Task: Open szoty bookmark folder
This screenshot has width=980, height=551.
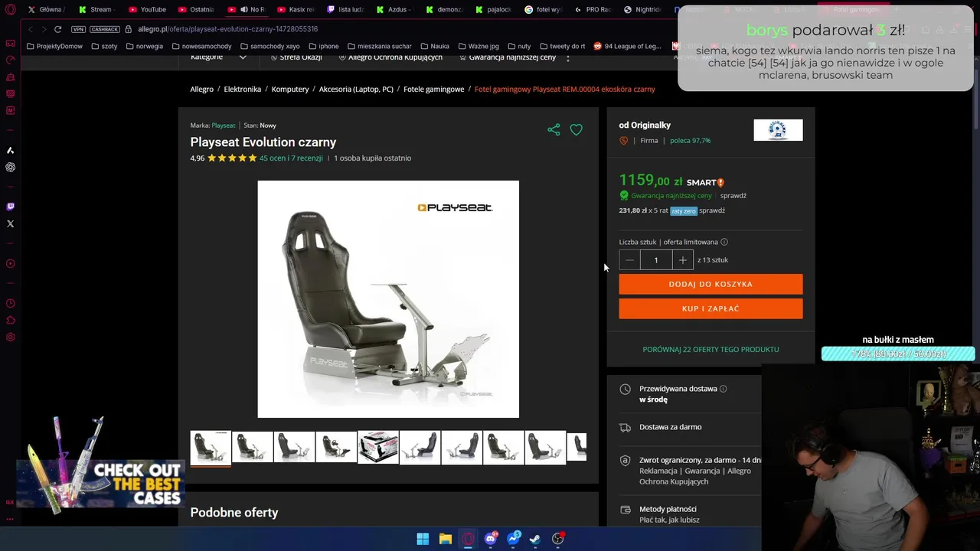Action: click(x=104, y=46)
